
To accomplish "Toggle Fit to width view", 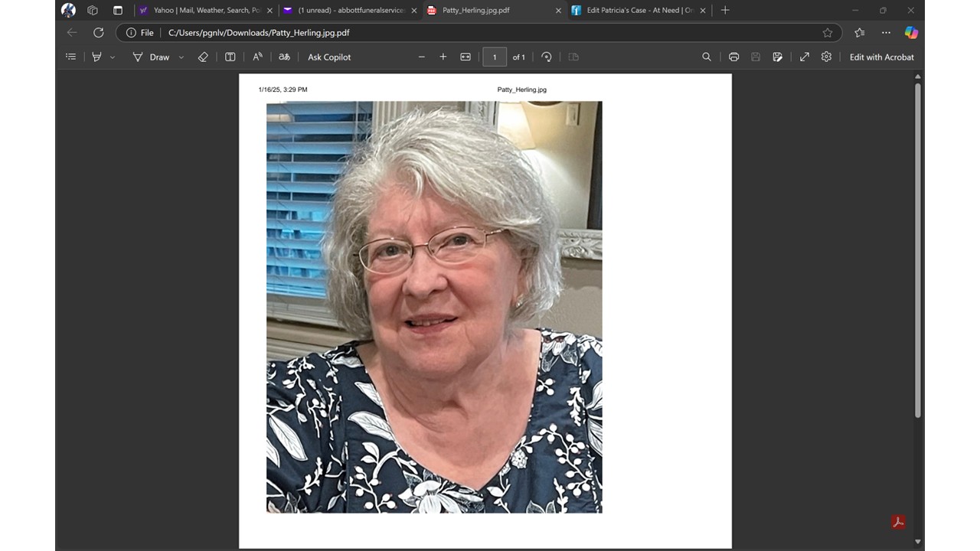I will pos(465,57).
